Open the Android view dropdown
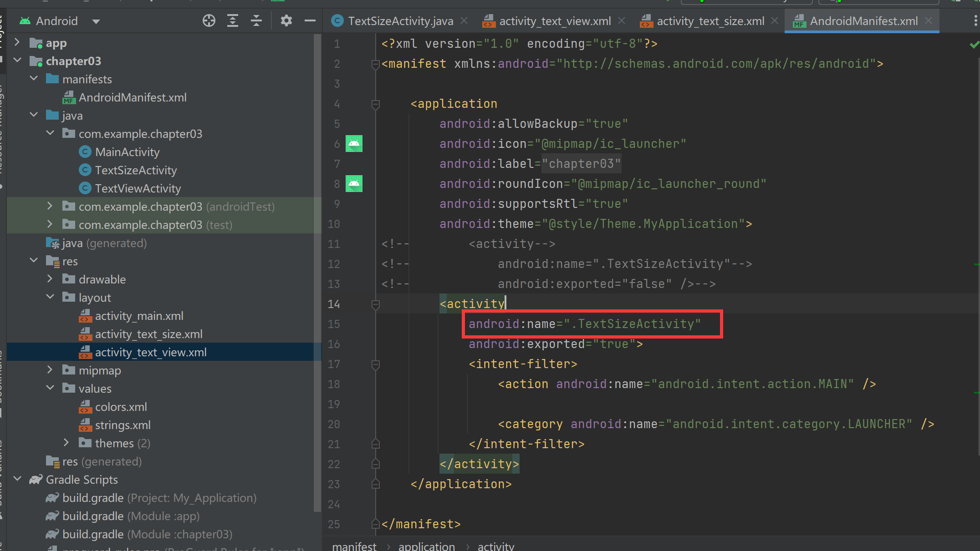Screen dimensions: 980x551 coord(96,21)
